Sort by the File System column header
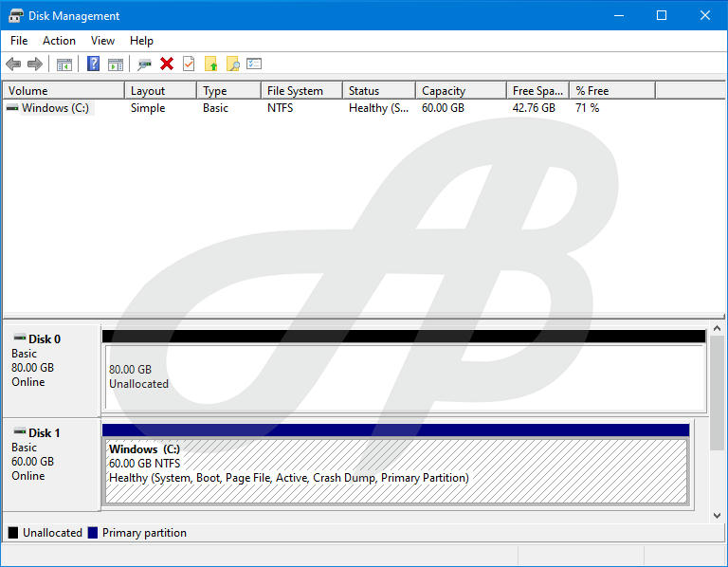This screenshot has width=728, height=567. tap(302, 91)
